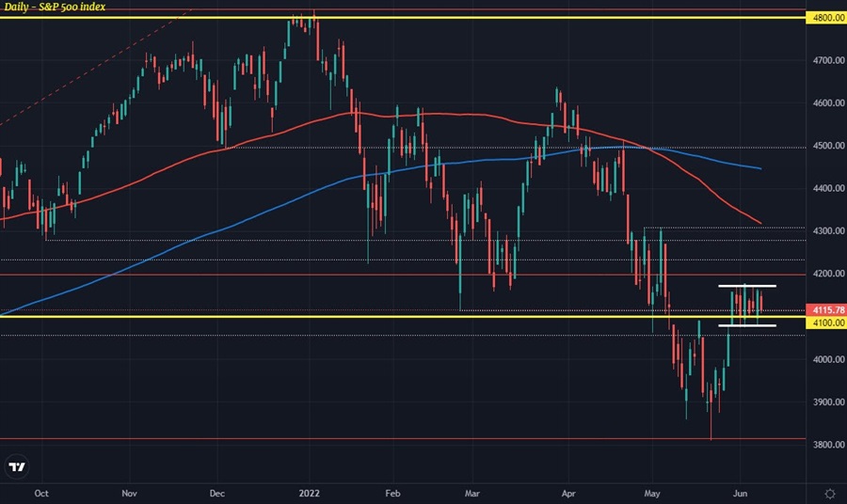Click the 4400.00 price axis value
Screen dimensions: 847x504
click(x=828, y=188)
